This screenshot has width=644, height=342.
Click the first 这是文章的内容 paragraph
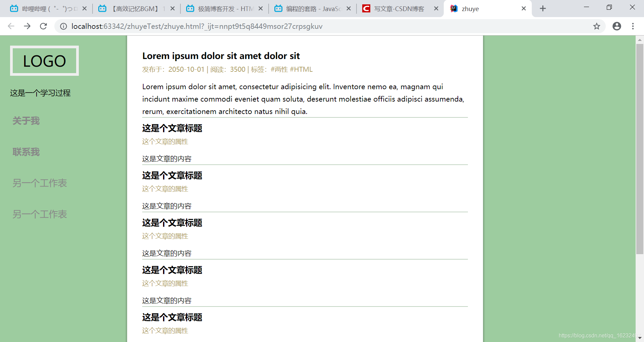coord(167,159)
